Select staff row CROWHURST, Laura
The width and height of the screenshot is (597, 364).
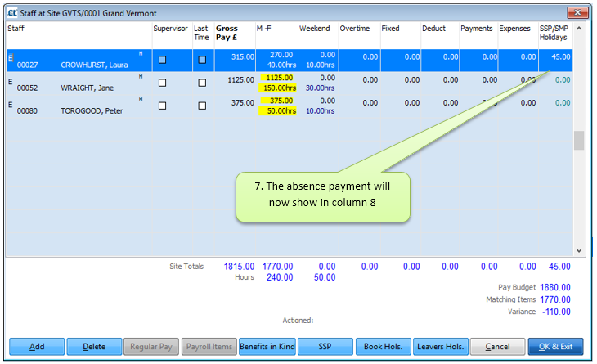(x=290, y=61)
